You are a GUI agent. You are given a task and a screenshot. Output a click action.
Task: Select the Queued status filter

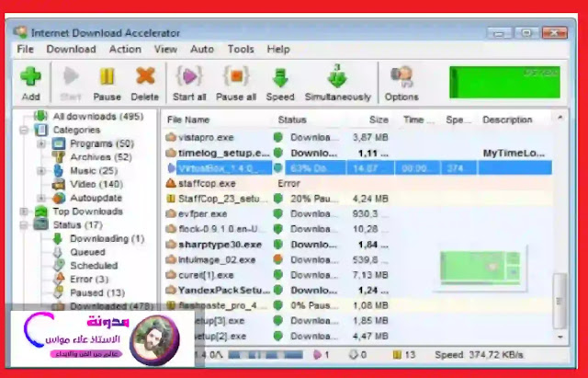coord(87,252)
